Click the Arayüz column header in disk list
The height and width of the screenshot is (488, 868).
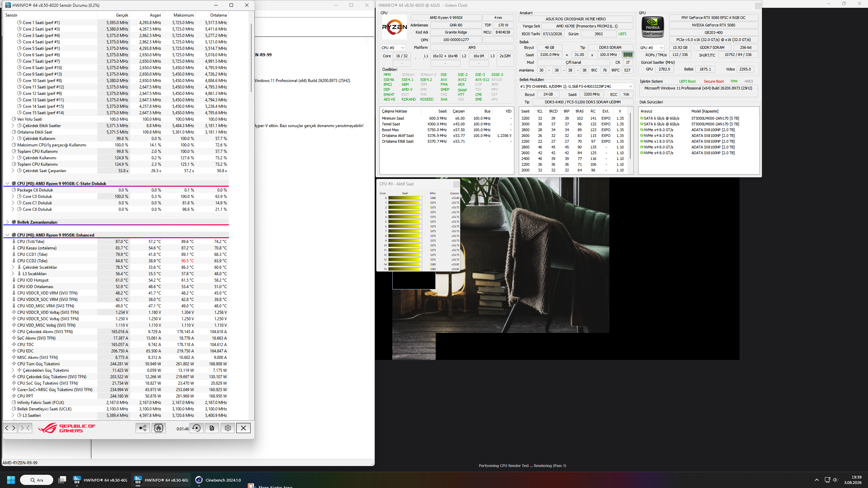click(664, 111)
